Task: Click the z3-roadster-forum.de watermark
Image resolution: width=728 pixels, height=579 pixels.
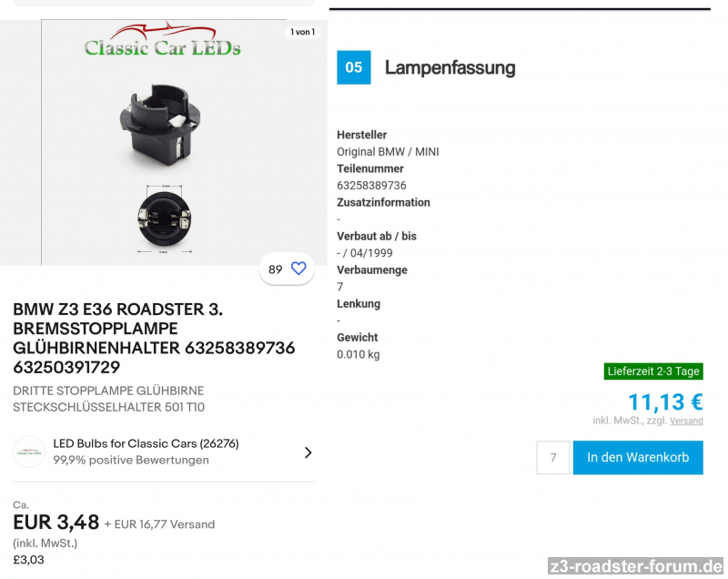Action: click(x=635, y=566)
